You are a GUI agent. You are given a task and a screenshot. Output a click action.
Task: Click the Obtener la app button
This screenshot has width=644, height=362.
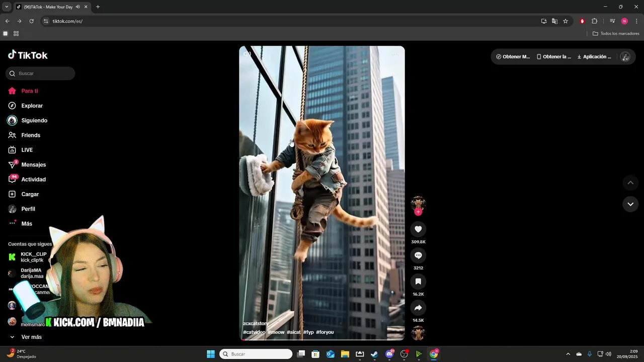pos(554,57)
